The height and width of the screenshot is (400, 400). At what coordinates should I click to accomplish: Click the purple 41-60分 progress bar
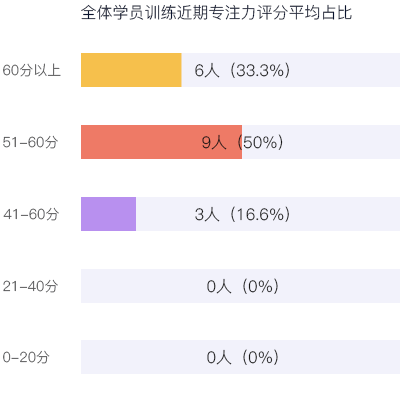click(x=108, y=214)
